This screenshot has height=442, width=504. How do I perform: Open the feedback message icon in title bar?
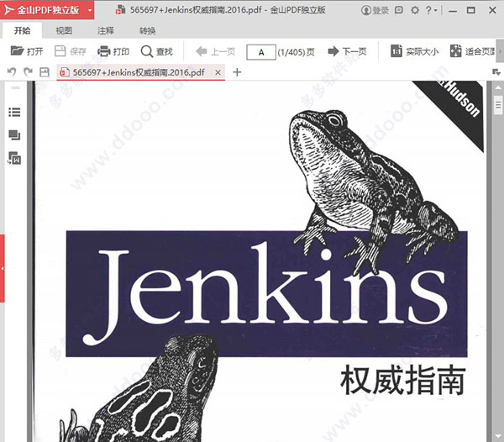pos(398,10)
